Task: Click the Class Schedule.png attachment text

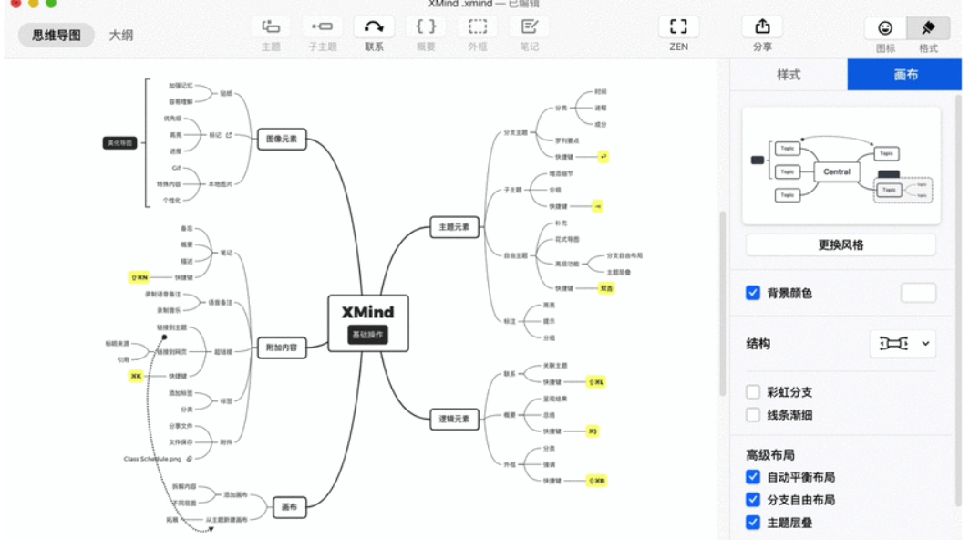Action: pyautogui.click(x=152, y=459)
